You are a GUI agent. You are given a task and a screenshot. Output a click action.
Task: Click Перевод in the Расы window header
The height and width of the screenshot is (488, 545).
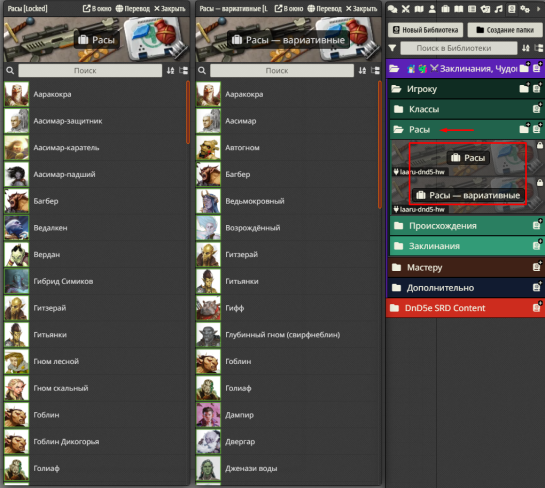(x=133, y=8)
